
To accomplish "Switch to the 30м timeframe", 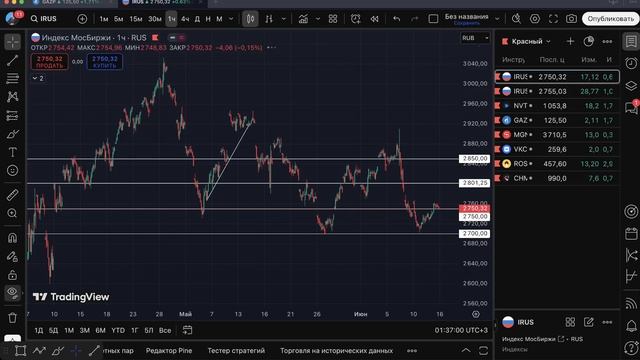I will pyautogui.click(x=155, y=19).
